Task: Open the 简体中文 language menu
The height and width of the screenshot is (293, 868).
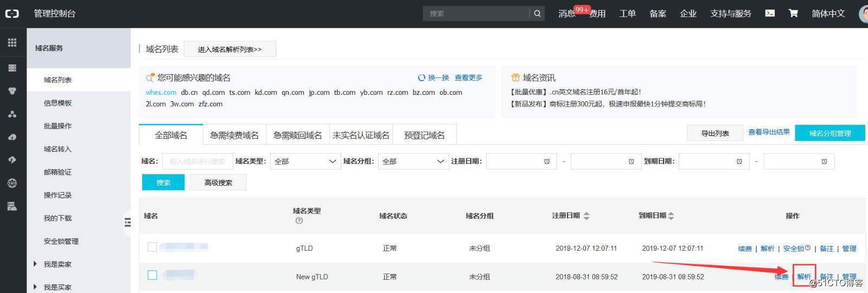Action: (x=828, y=14)
